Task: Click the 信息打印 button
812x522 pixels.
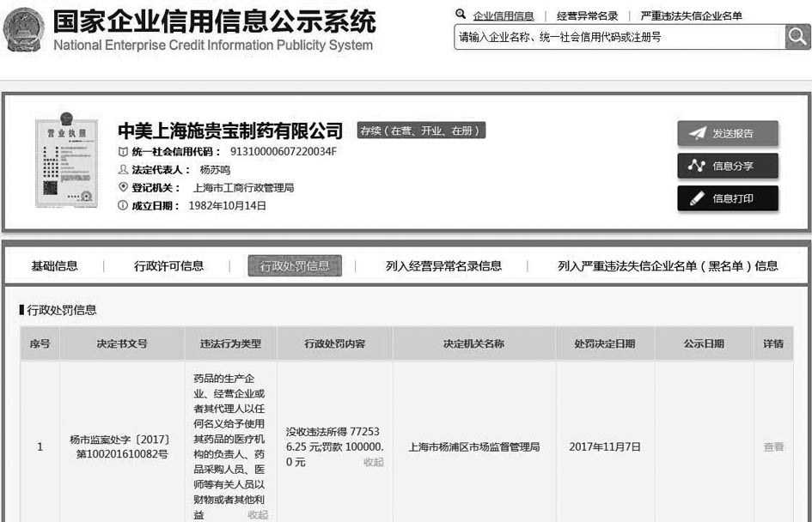Action: pyautogui.click(x=728, y=198)
